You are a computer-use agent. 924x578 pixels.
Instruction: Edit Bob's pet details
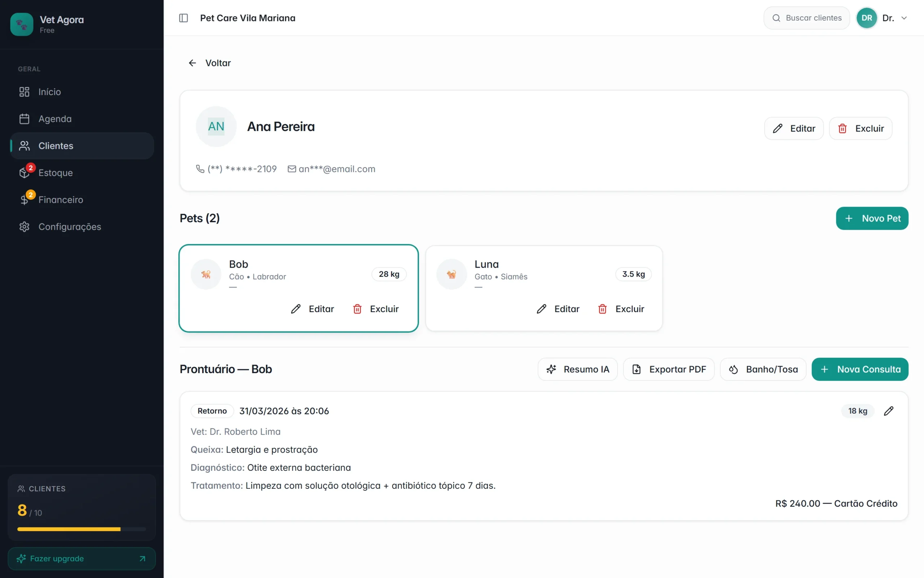coord(312,309)
